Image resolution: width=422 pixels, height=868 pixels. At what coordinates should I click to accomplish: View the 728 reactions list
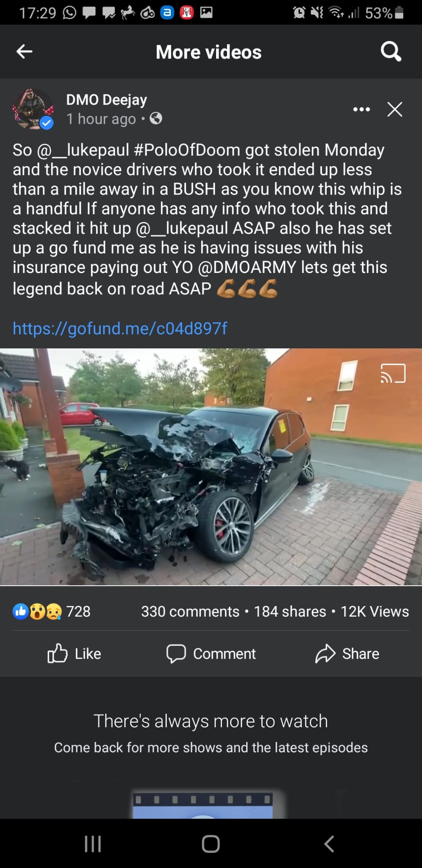[x=52, y=611]
